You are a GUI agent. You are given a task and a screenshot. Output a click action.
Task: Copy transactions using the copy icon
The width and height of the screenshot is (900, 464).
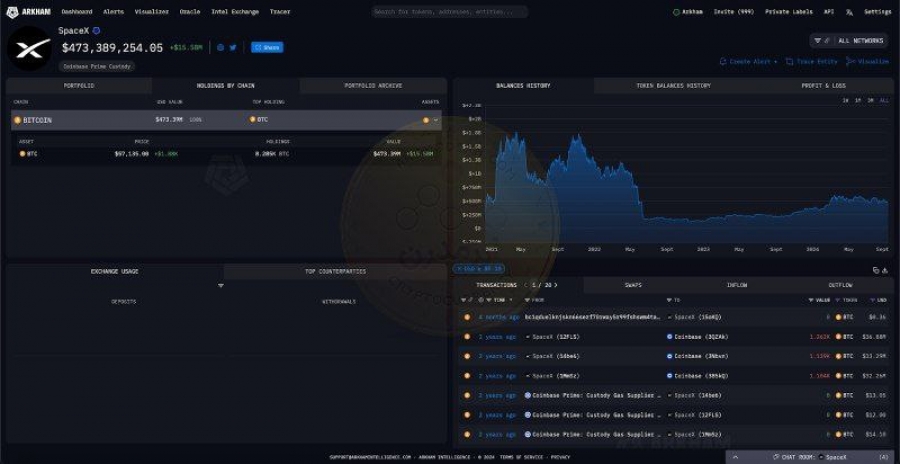(876, 270)
